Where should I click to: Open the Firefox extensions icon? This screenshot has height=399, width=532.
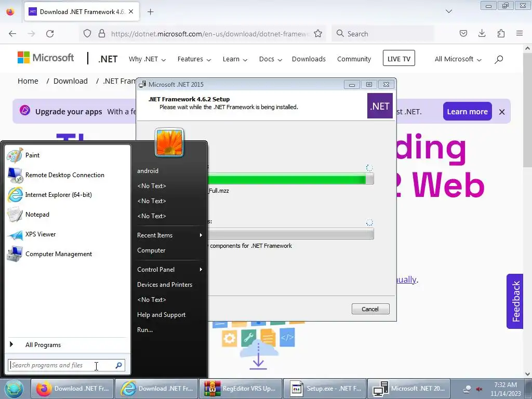click(501, 34)
